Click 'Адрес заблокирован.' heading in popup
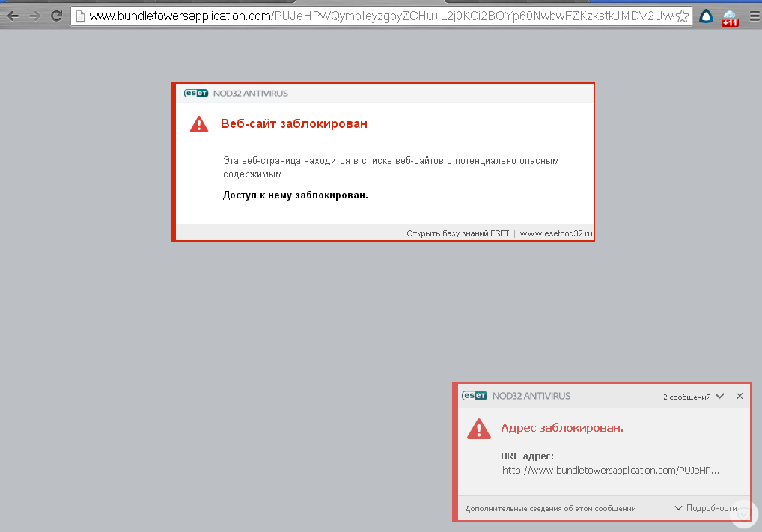The width and height of the screenshot is (762, 532). click(x=562, y=428)
